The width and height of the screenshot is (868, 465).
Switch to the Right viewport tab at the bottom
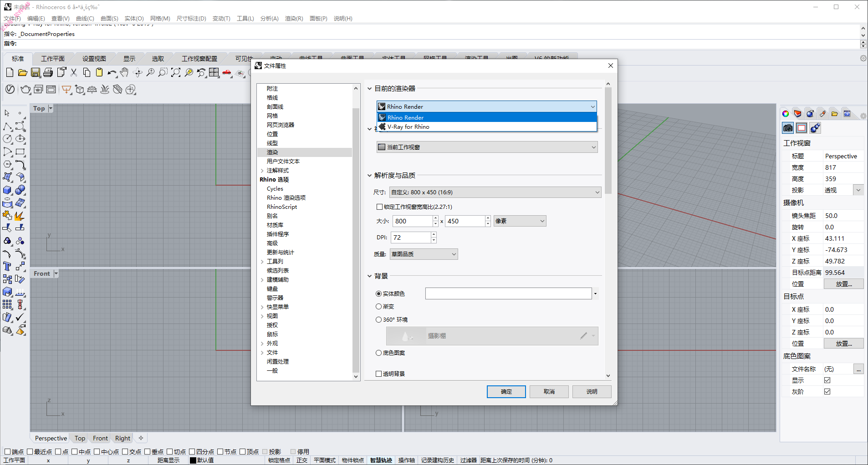[x=123, y=438]
